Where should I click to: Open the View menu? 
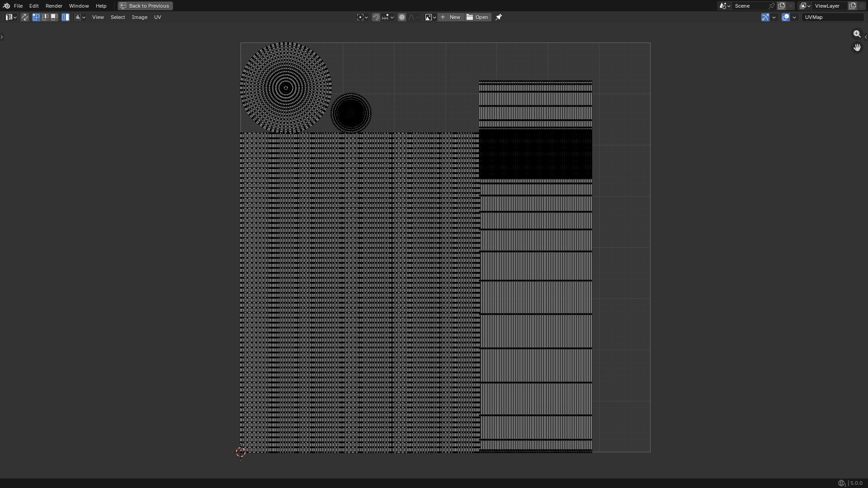[x=98, y=17]
